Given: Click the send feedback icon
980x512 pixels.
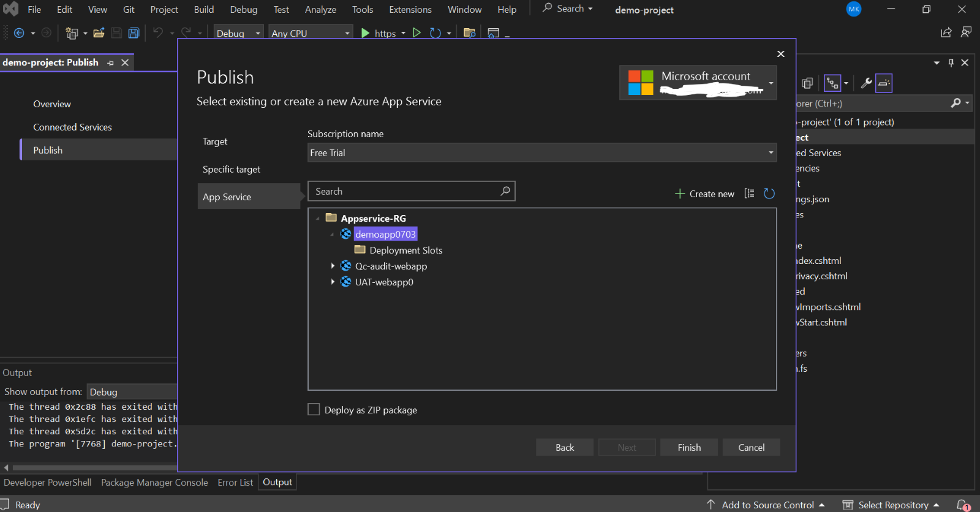Looking at the screenshot, I should pos(966,32).
